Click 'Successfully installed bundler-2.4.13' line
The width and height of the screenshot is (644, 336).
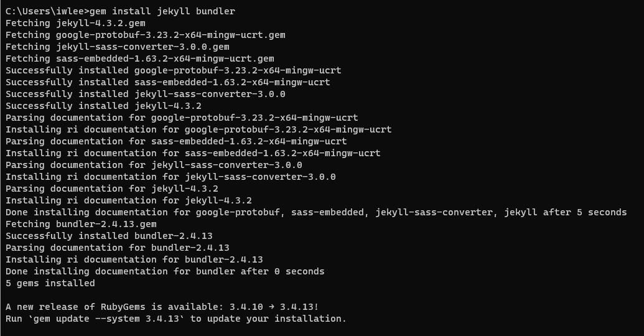109,236
